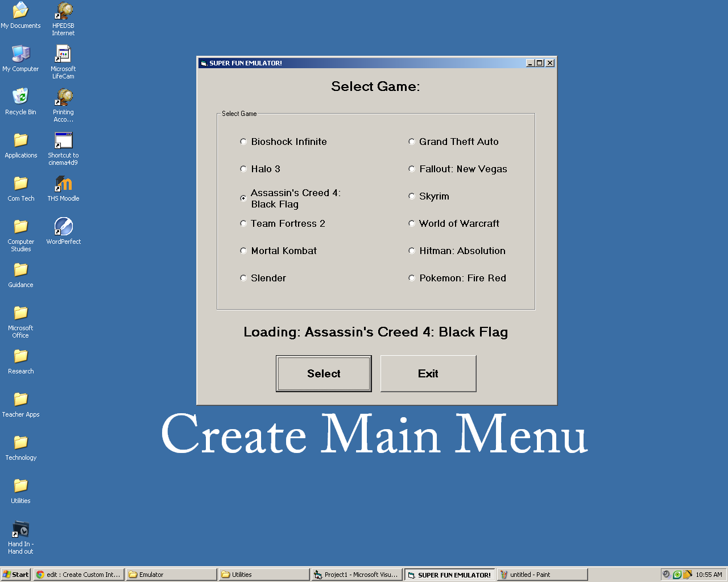
Task: Click the Start button
Action: pos(15,575)
